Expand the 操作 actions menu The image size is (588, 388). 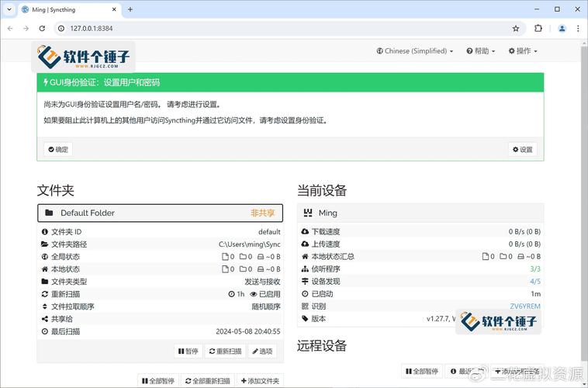pyautogui.click(x=523, y=51)
